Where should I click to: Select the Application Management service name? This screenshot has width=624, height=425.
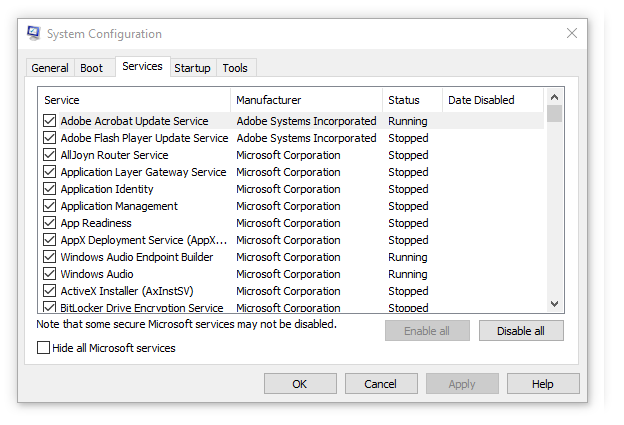click(119, 206)
